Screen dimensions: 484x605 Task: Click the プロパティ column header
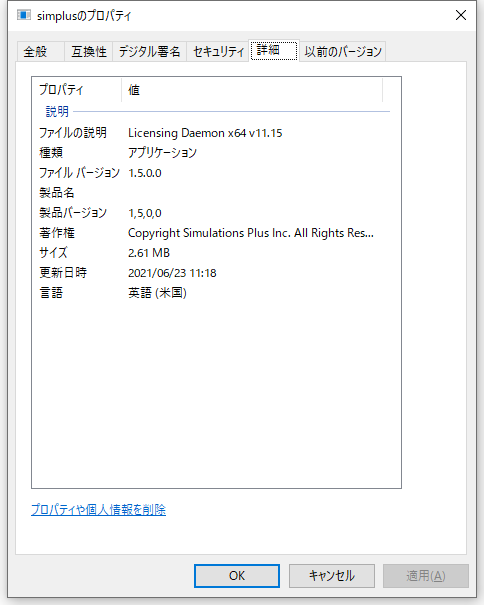click(x=77, y=90)
